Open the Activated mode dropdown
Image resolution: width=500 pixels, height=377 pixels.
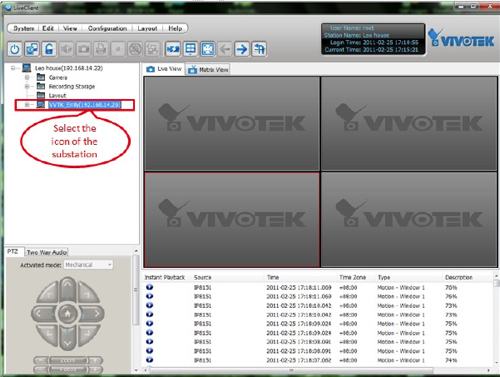pyautogui.click(x=88, y=265)
